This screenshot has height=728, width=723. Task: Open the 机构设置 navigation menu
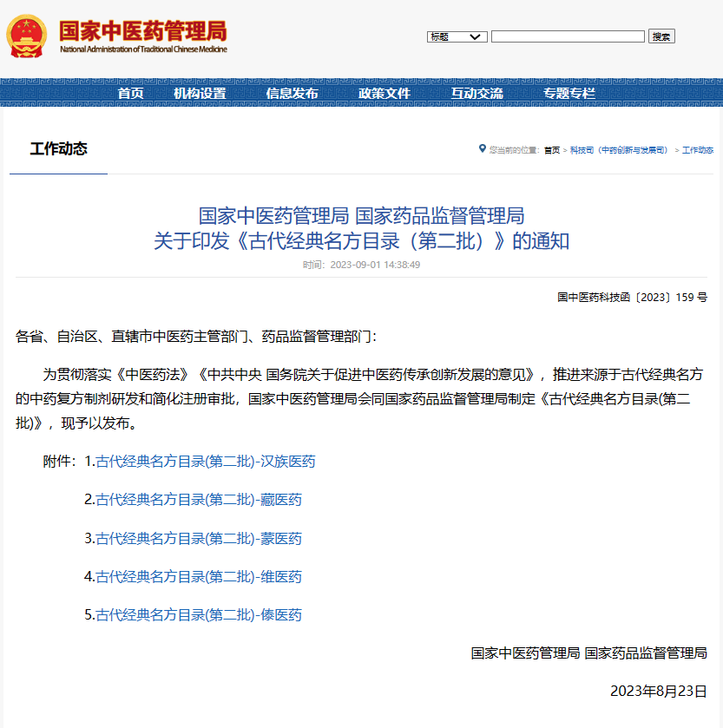(200, 94)
